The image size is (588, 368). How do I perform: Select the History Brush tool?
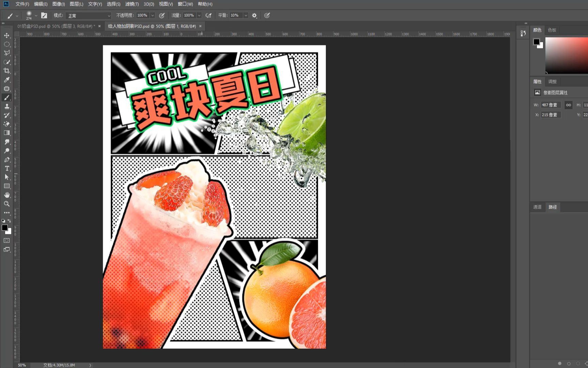coord(7,115)
